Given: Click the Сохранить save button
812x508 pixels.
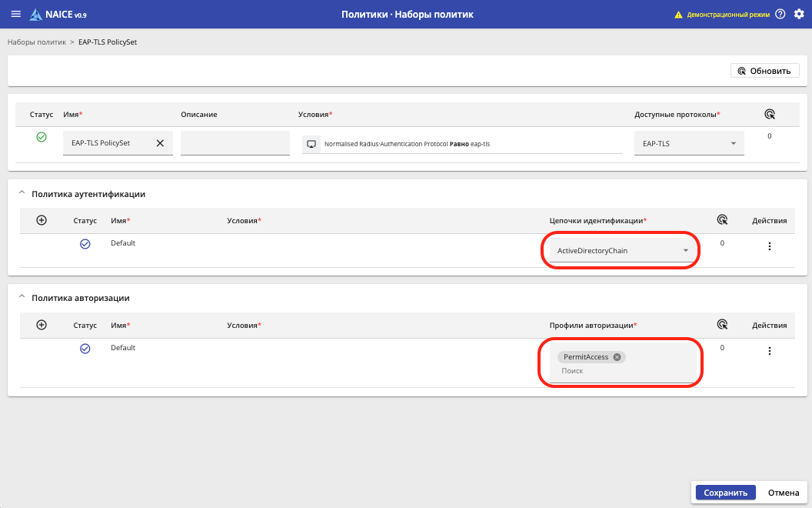Looking at the screenshot, I should click(x=726, y=493).
